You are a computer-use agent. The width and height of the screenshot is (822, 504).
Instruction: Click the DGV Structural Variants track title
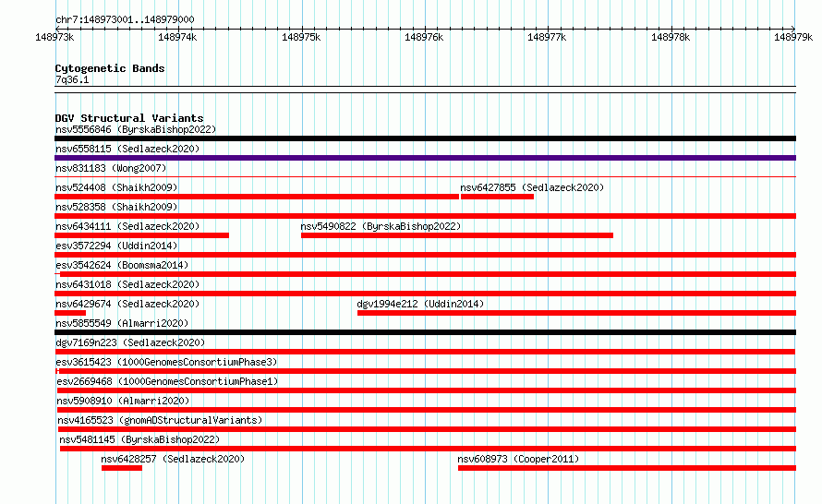coord(129,118)
